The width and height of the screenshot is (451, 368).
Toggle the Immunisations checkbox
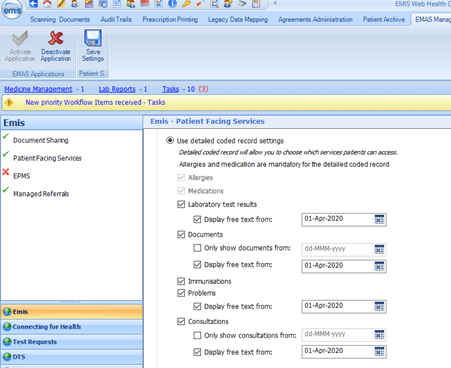(181, 281)
